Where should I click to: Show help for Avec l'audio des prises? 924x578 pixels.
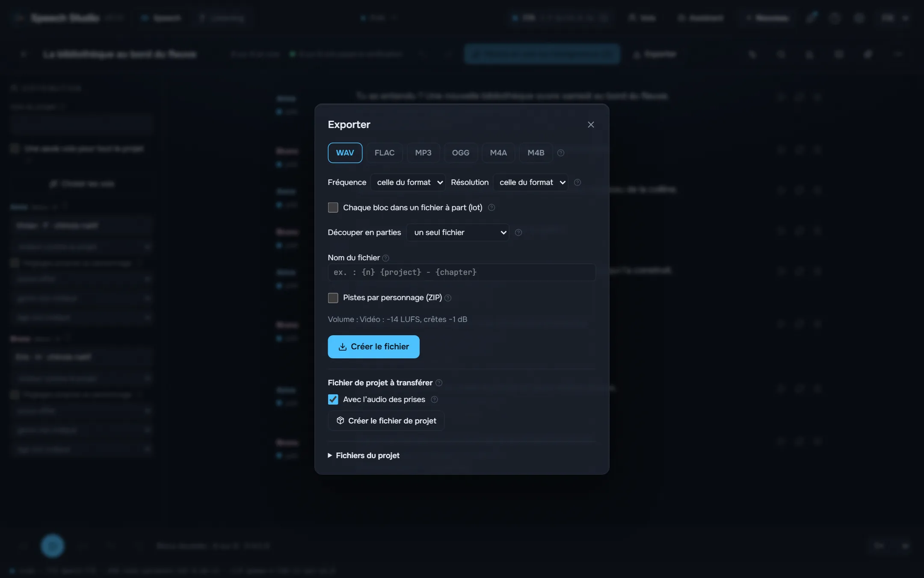click(434, 399)
